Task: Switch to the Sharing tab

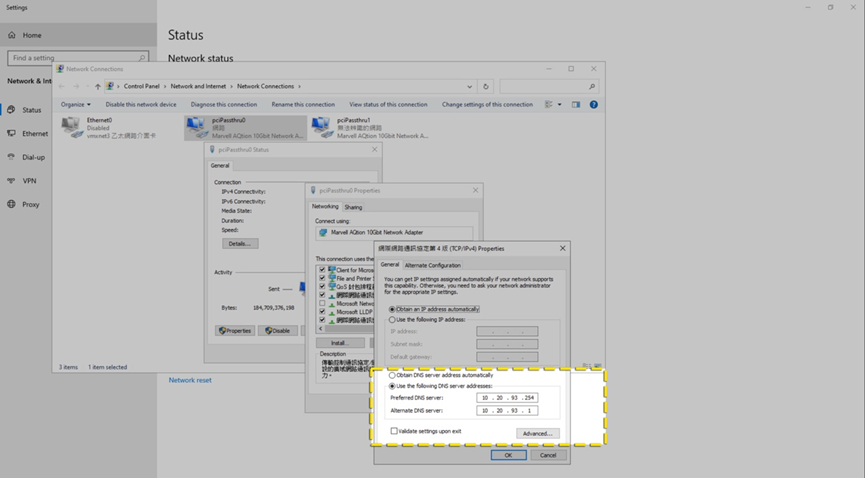Action: [x=353, y=207]
